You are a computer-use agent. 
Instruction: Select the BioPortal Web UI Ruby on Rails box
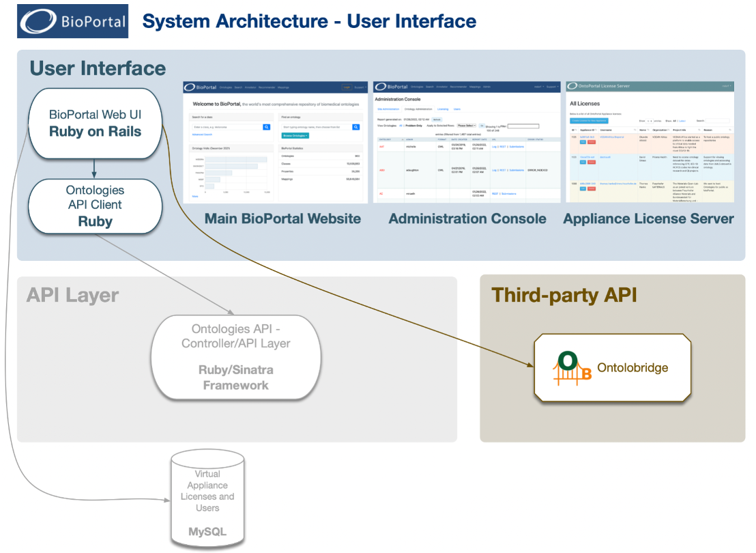click(x=95, y=123)
